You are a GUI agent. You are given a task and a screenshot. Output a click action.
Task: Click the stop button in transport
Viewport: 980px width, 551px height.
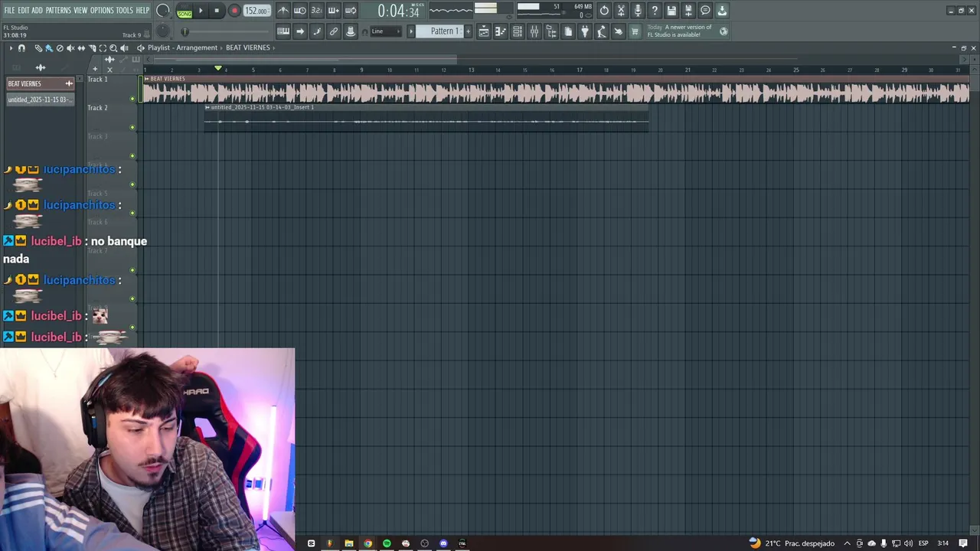tap(217, 11)
